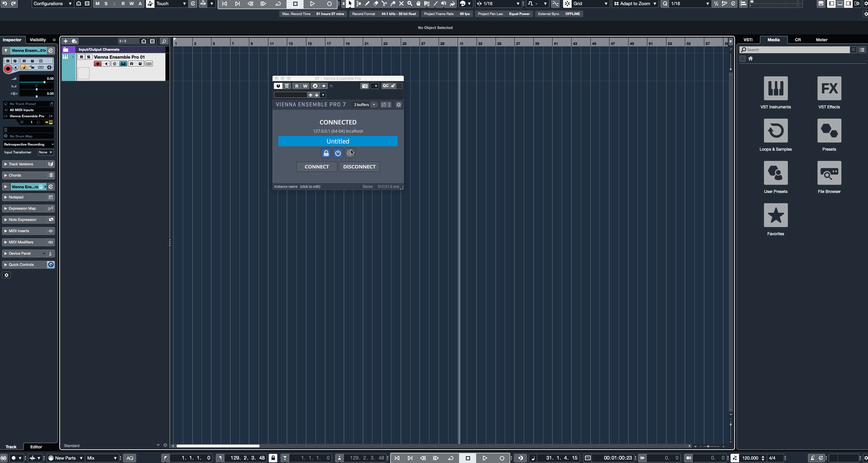Click the plugin snapshot camera icon

pos(365,86)
